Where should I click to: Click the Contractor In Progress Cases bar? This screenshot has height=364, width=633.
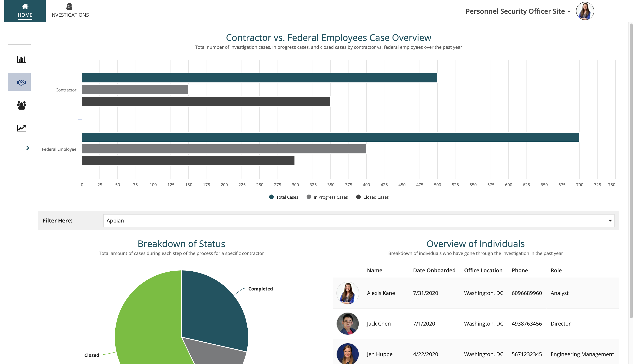pyautogui.click(x=135, y=89)
